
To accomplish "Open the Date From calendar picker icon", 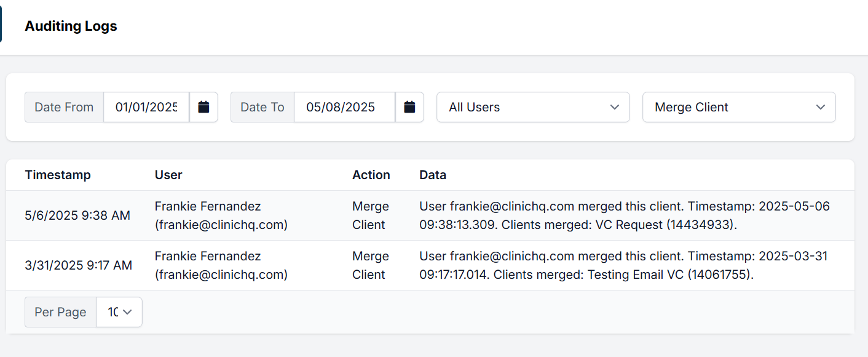I will click(x=203, y=107).
